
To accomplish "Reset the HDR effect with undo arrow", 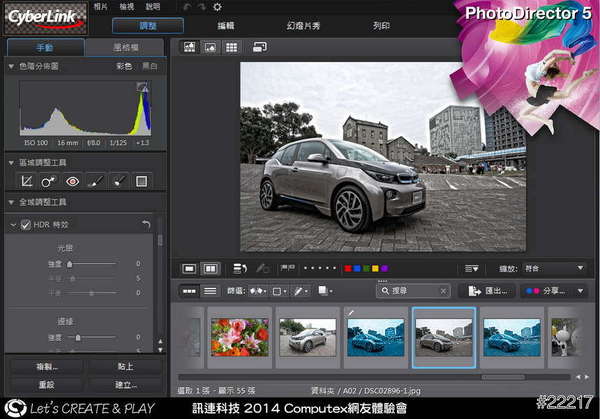I will 147,224.
